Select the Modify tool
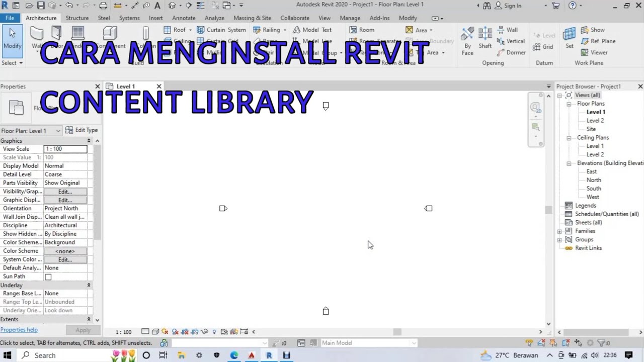This screenshot has width=644, height=362. coord(12,38)
